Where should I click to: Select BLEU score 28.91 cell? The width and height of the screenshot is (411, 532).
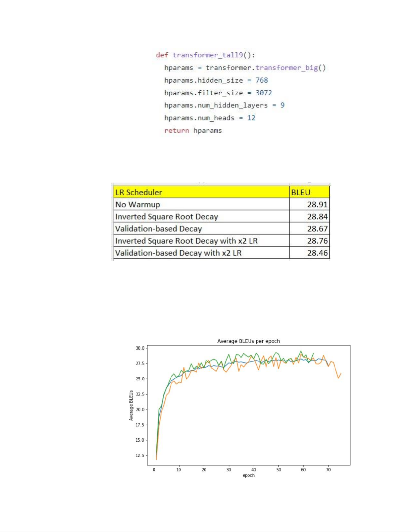317,204
